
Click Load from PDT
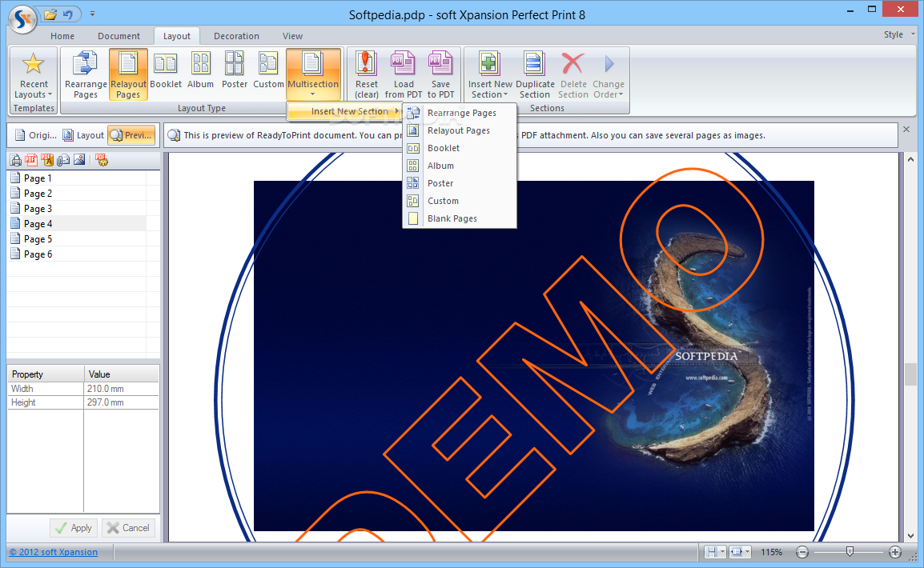coord(404,74)
